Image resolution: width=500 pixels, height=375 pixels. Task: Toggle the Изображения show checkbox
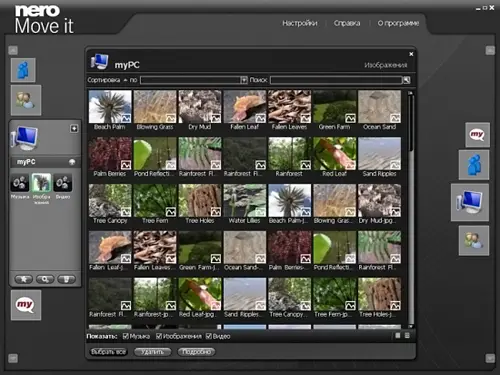click(159, 336)
